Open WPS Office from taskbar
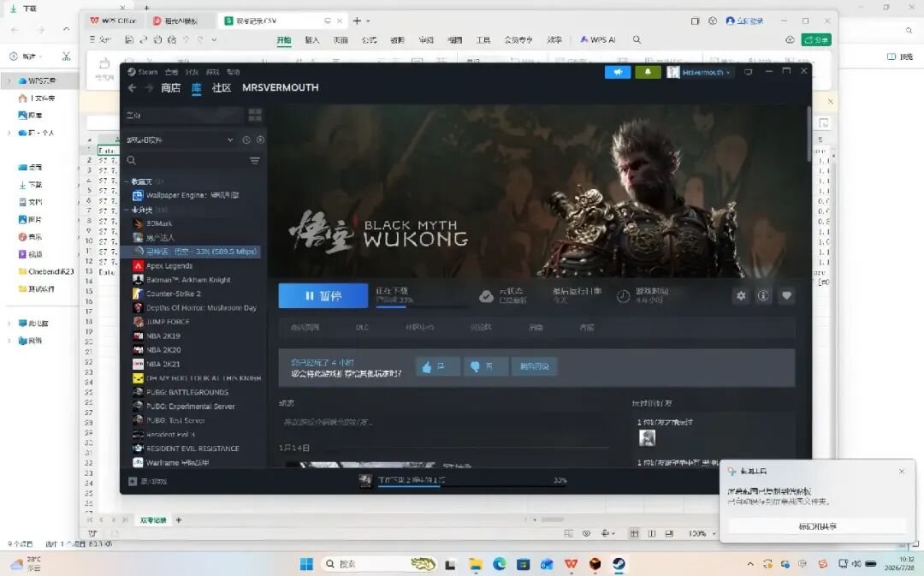 (x=571, y=564)
